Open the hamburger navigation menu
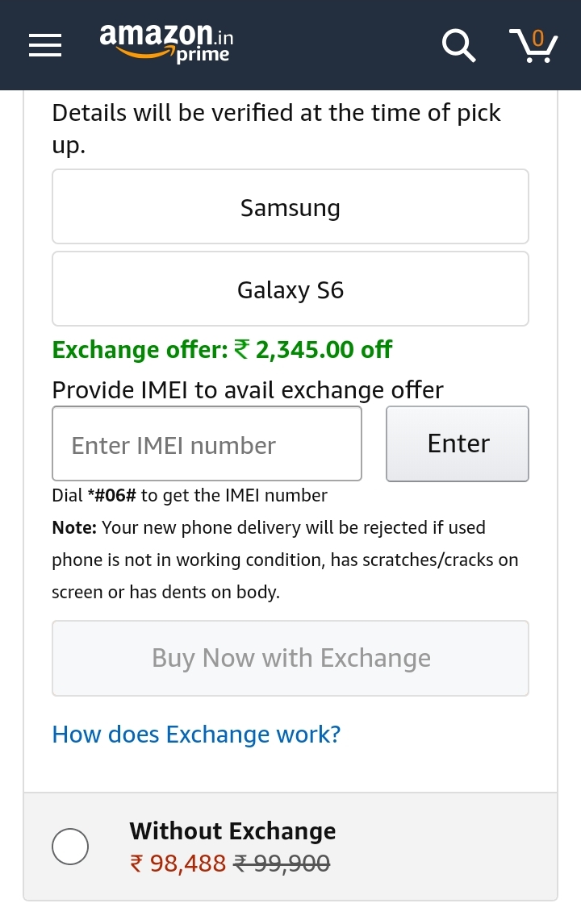This screenshot has height=924, width=581. tap(45, 45)
